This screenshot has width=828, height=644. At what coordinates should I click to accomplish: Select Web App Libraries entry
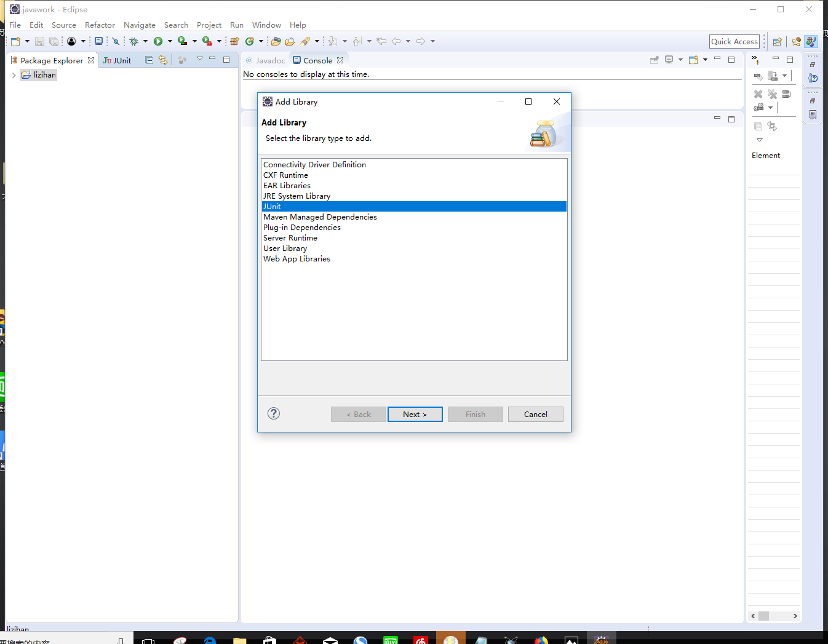pyautogui.click(x=414, y=259)
